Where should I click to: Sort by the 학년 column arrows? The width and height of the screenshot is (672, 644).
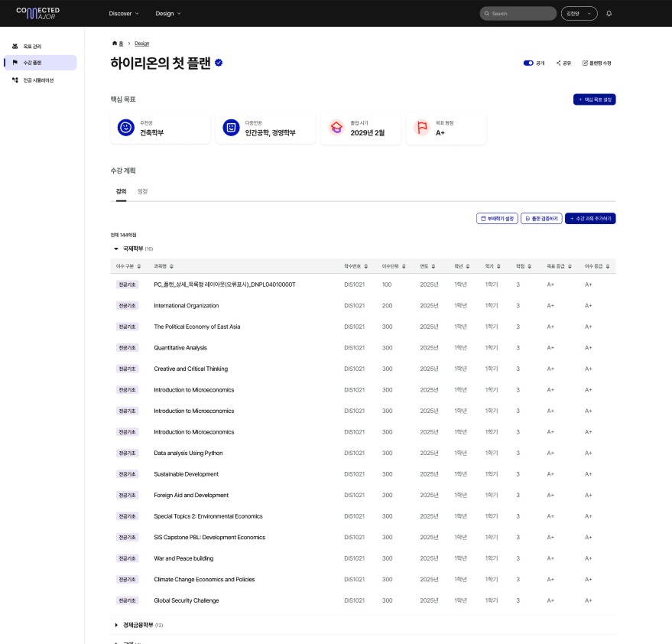468,266
